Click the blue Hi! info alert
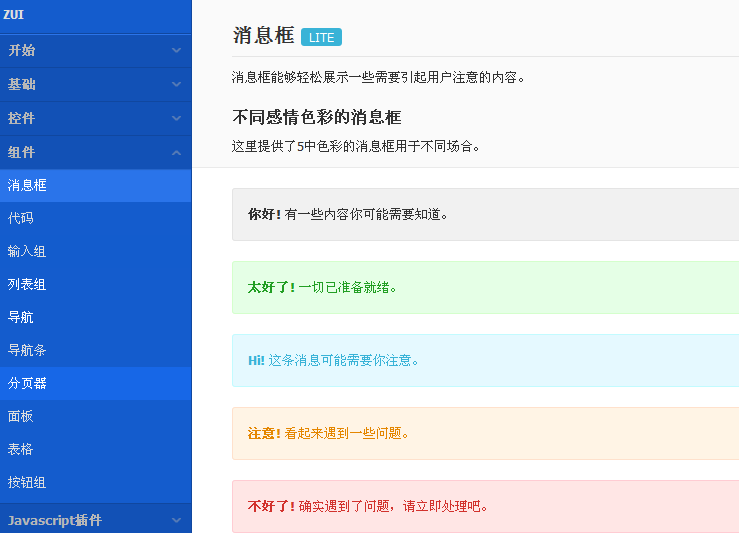739x533 pixels. tap(485, 360)
